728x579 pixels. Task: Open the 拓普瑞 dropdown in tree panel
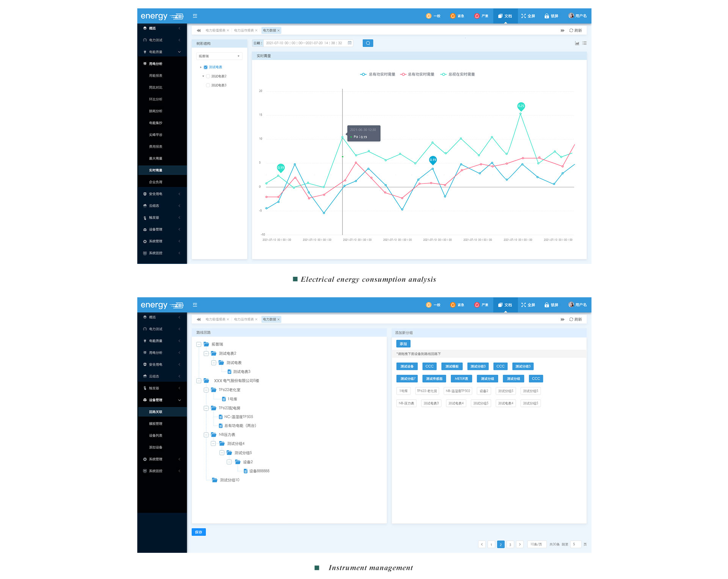pyautogui.click(x=219, y=56)
